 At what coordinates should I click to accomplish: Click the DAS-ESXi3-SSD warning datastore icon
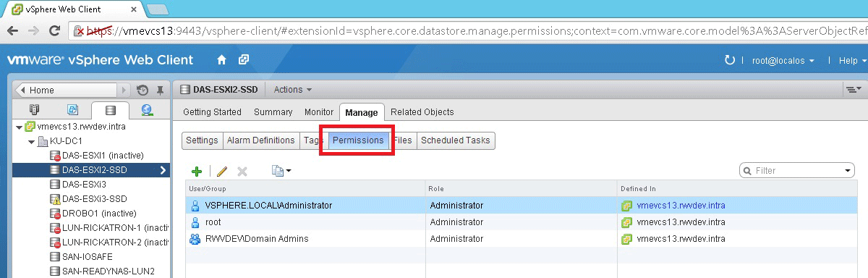tap(55, 198)
